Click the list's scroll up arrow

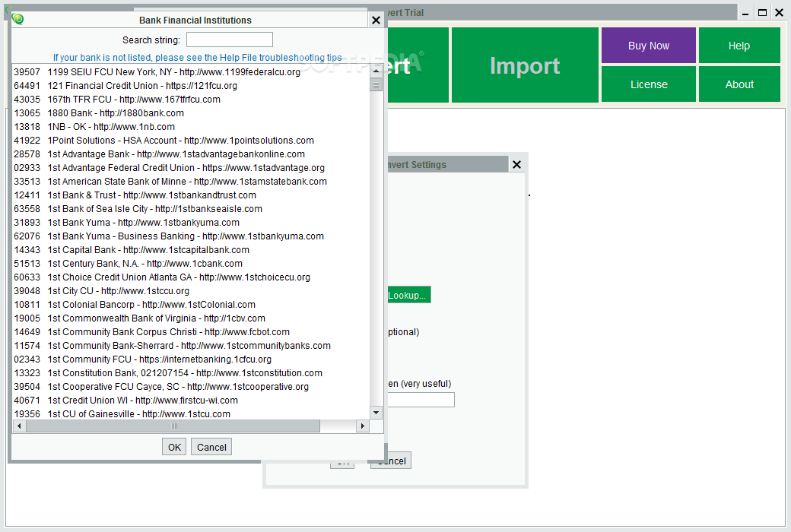[376, 71]
